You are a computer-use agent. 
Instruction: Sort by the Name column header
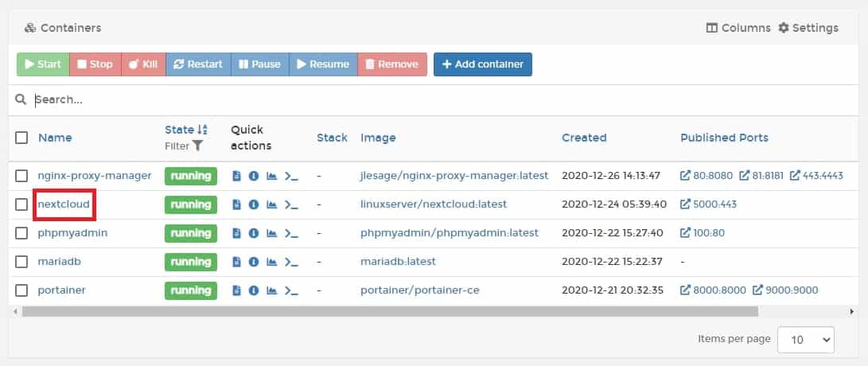pos(55,138)
